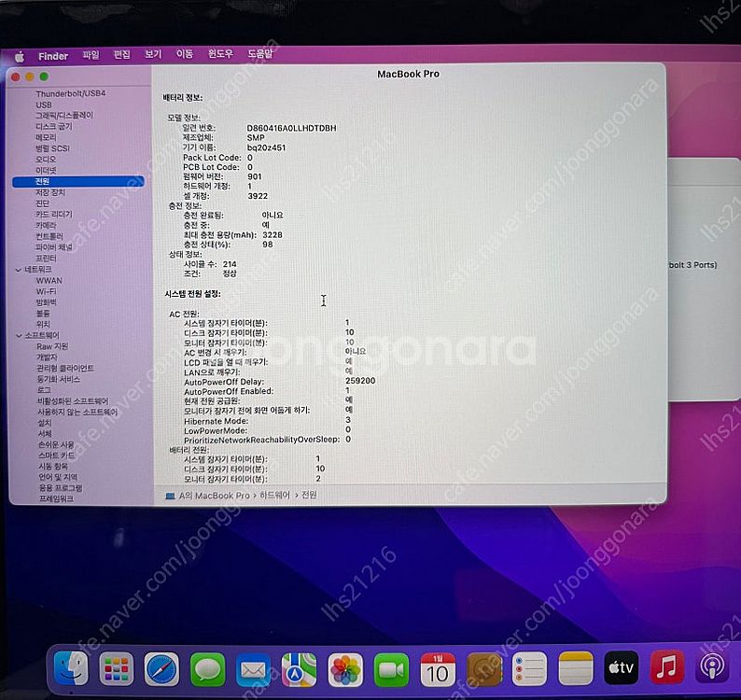Select 관리형 클라이언트 in the sidebar
Image resolution: width=741 pixels, height=700 pixels.
point(65,368)
